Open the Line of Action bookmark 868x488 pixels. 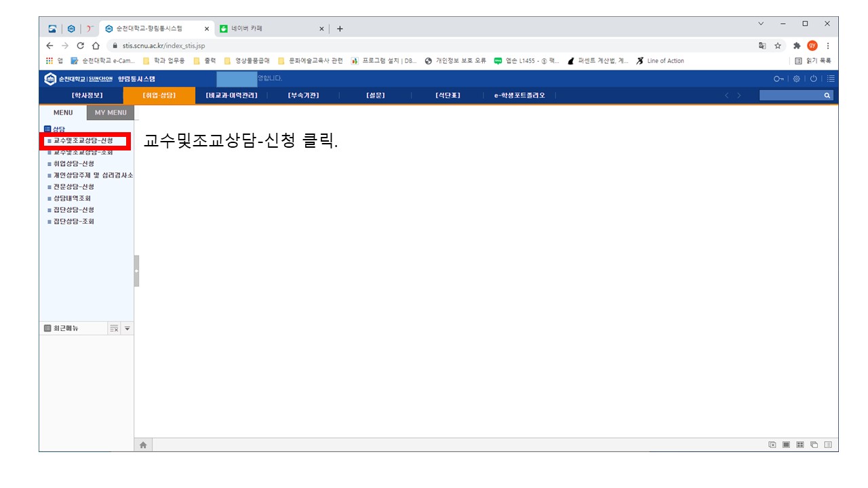pyautogui.click(x=660, y=61)
